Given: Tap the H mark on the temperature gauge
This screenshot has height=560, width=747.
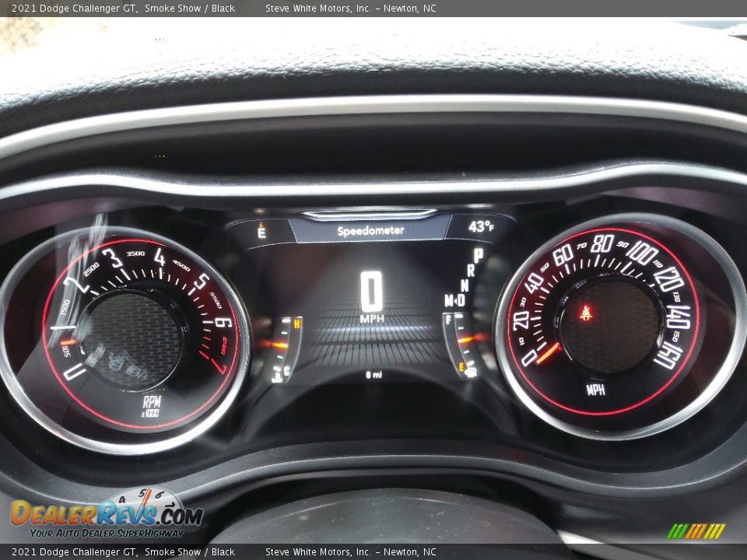Looking at the screenshot, I should (296, 324).
